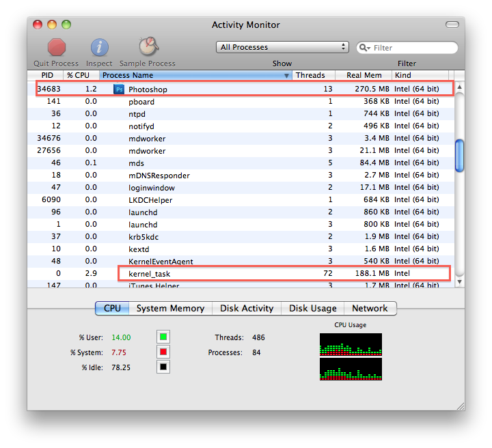This screenshot has height=448, width=492.
Task: Select the LKDCHelper process
Action: coord(241,199)
